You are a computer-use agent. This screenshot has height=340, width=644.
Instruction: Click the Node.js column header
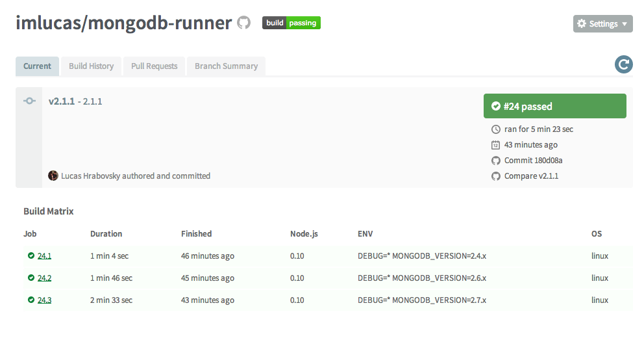coord(304,233)
